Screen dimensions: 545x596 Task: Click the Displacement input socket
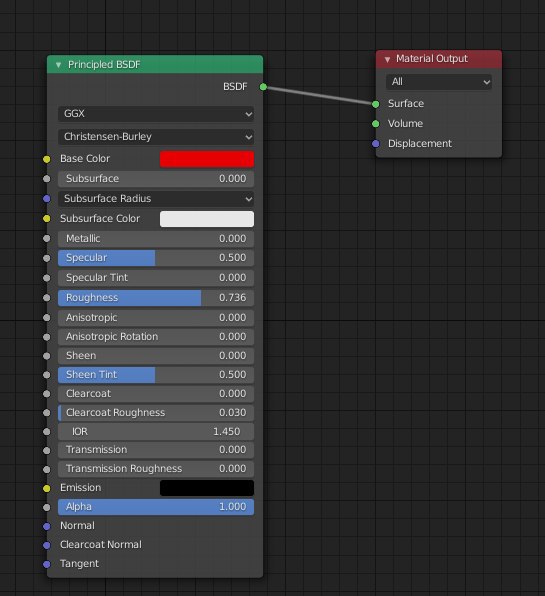coord(375,144)
